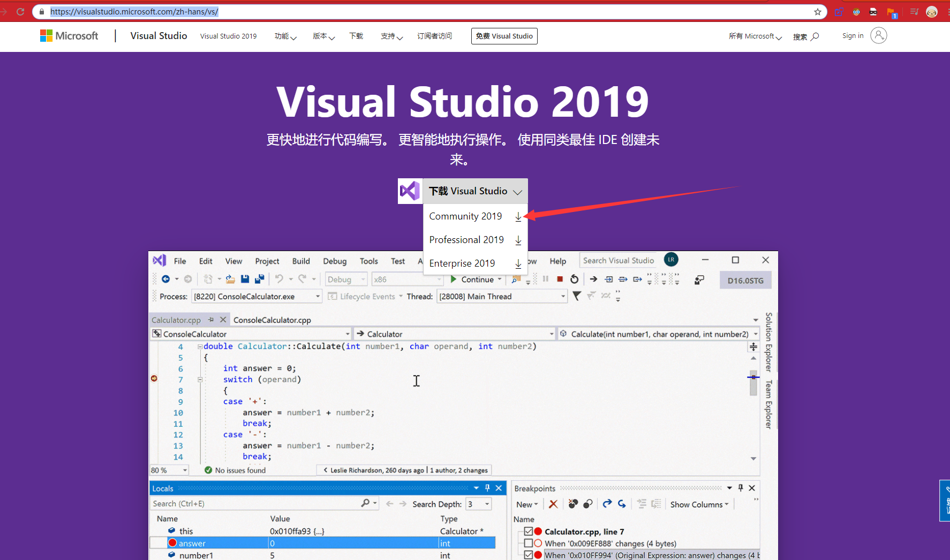Toggle the breakpoint glyph at line 7
Viewport: 950px width, 560px height.
(154, 379)
